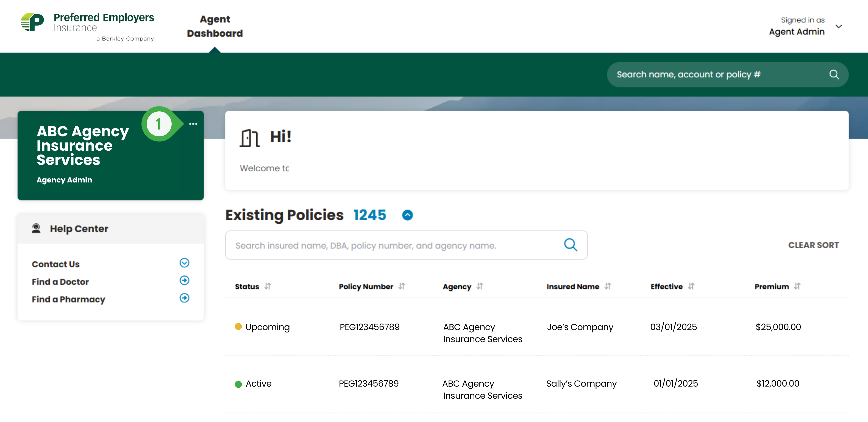Image resolution: width=868 pixels, height=422 pixels.
Task: Sort by the Premium column arrows
Action: 797,286
